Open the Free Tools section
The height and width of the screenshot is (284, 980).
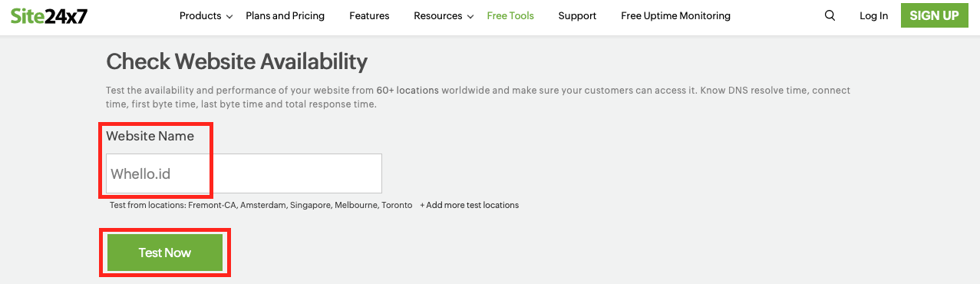click(x=510, y=15)
